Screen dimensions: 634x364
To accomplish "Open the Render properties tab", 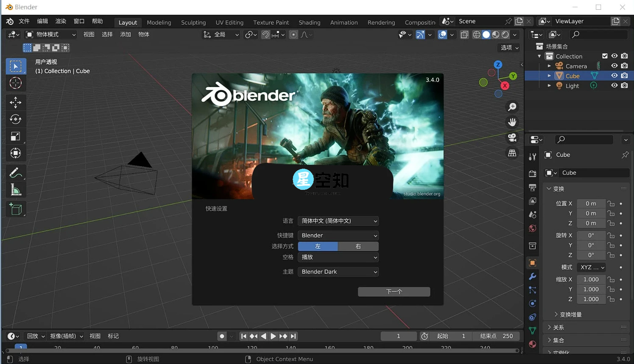I will 533,174.
